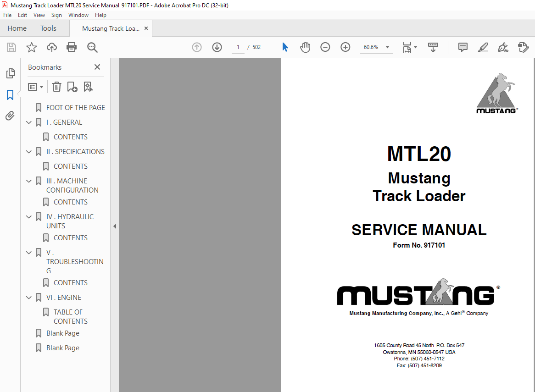Screen dimensions: 535x392
Task: Click the page number field
Action: pos(238,47)
